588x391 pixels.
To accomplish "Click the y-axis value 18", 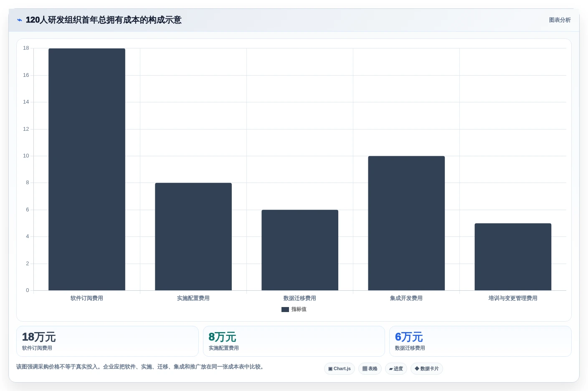I will 26,48.
